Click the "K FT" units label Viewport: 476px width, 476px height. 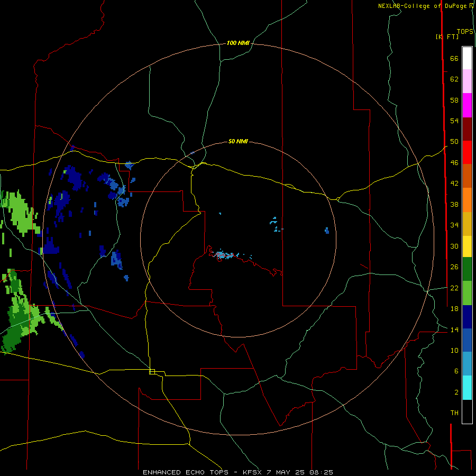coord(447,36)
